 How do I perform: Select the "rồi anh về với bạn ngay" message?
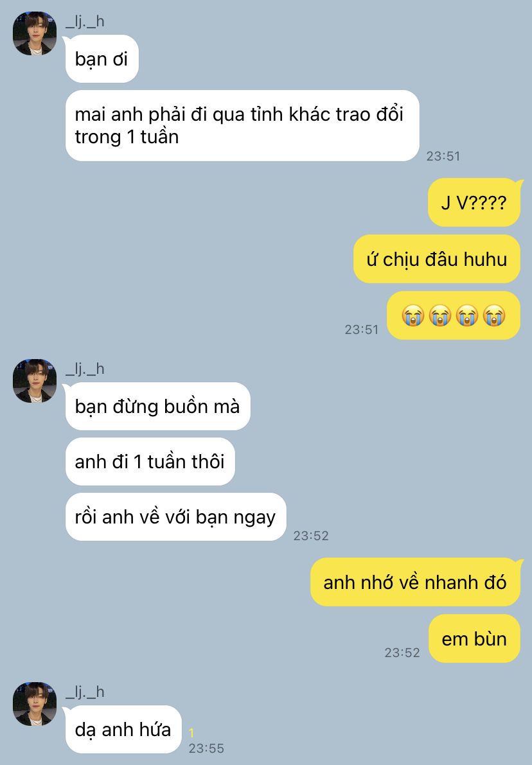(175, 516)
